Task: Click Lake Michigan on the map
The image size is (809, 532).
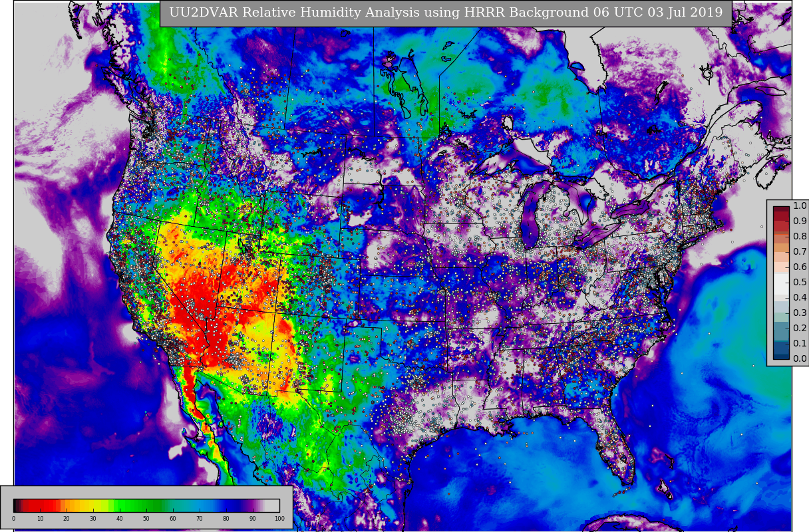Action: (531, 219)
